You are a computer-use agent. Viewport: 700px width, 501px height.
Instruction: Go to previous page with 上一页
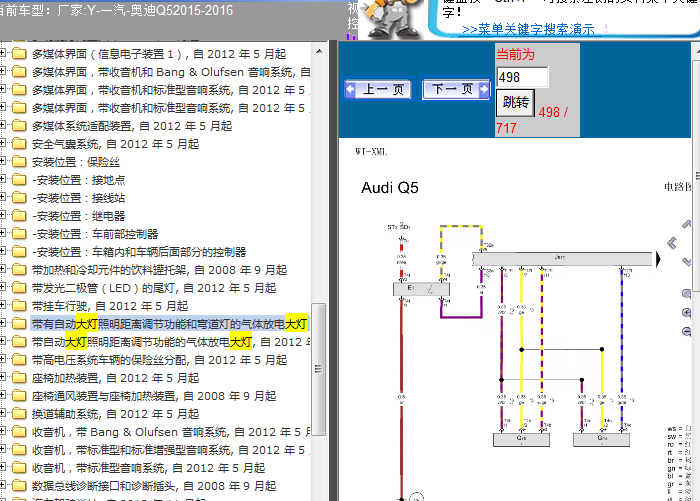click(378, 89)
